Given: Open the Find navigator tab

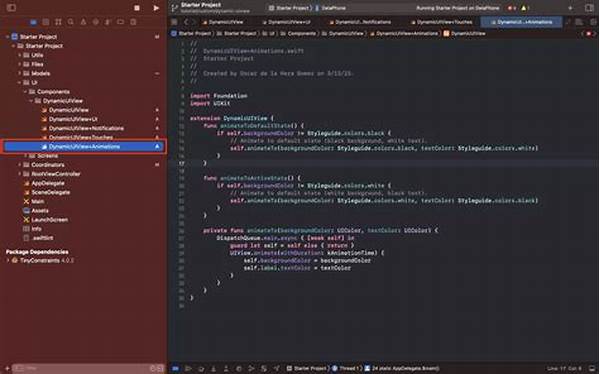Looking at the screenshot, I should [x=71, y=22].
